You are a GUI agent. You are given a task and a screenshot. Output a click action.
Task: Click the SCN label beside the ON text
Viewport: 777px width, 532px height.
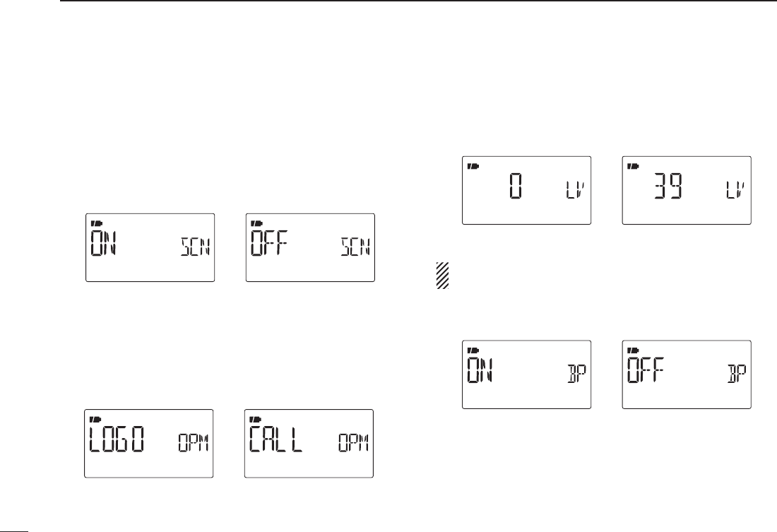[x=195, y=247]
